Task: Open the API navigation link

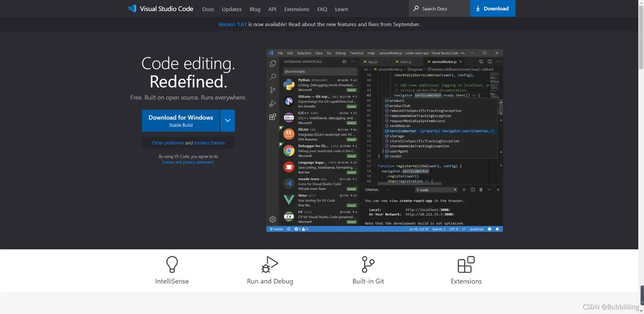Action: pos(272,9)
